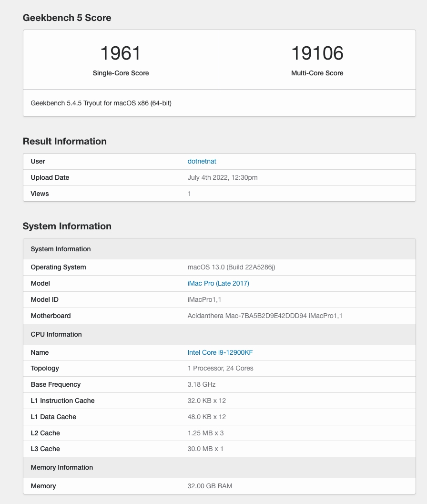Click the CPU Information header row
The image size is (427, 504).
point(219,334)
